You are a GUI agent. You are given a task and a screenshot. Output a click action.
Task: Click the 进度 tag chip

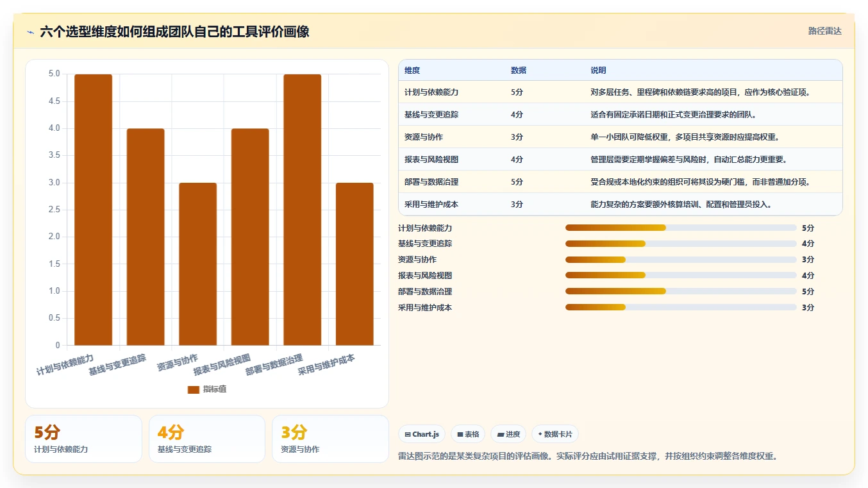coord(508,434)
